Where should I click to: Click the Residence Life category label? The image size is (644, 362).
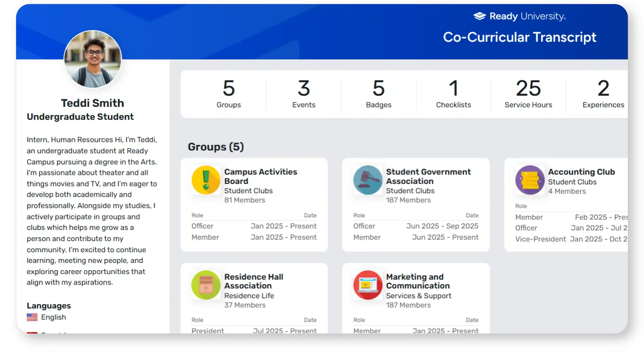coord(249,296)
